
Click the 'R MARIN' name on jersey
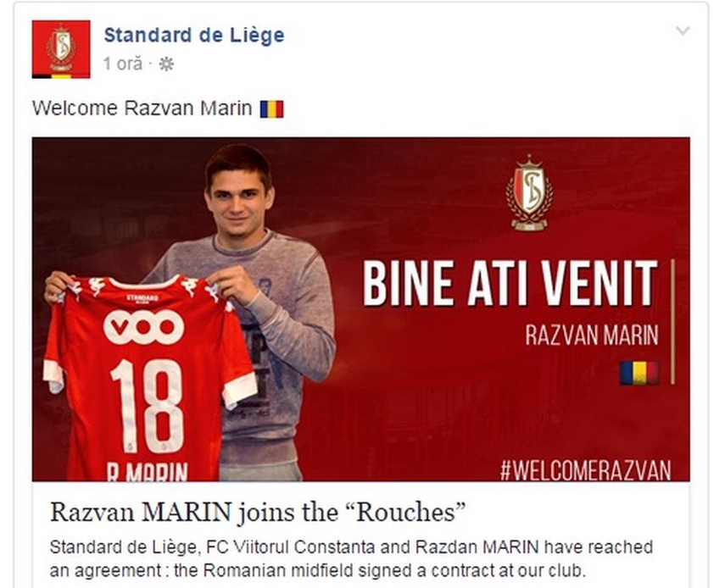pyautogui.click(x=147, y=472)
